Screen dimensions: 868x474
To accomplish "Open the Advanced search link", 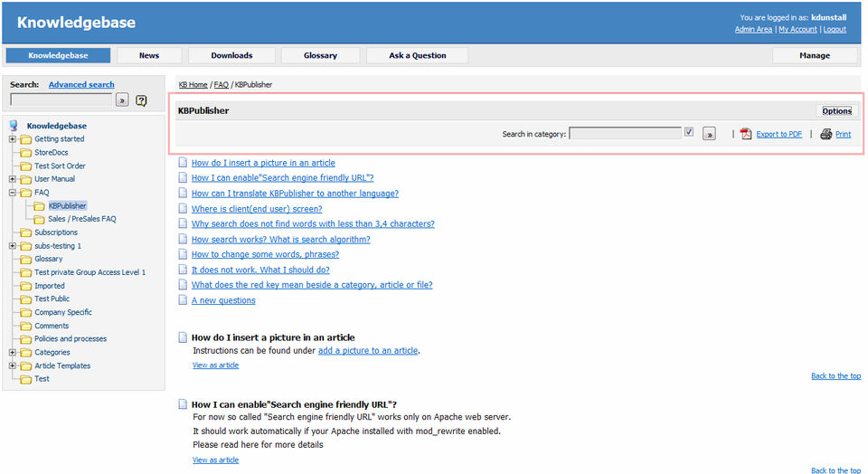I will [x=81, y=85].
